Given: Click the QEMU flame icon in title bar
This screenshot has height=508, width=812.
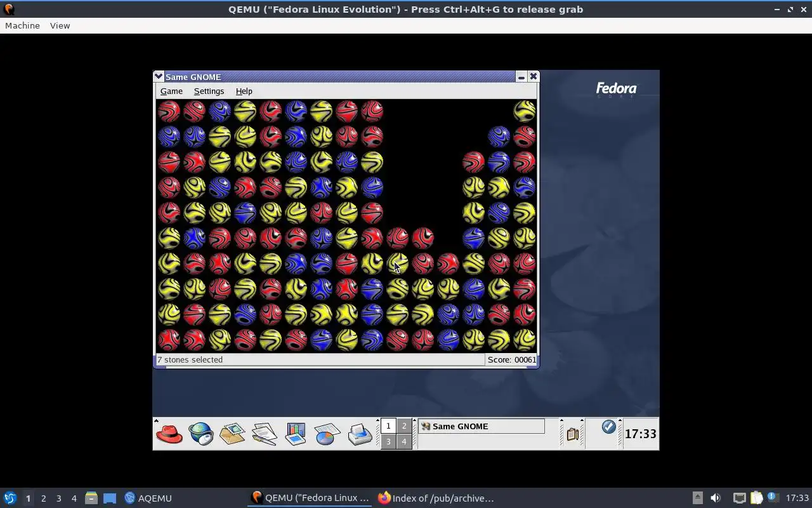Looking at the screenshot, I should click(8, 10).
